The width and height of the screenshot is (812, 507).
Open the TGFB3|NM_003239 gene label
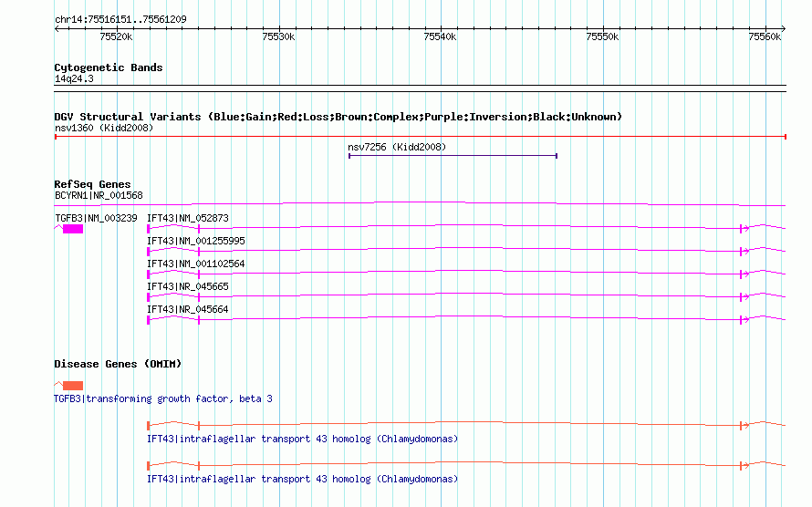(97, 218)
